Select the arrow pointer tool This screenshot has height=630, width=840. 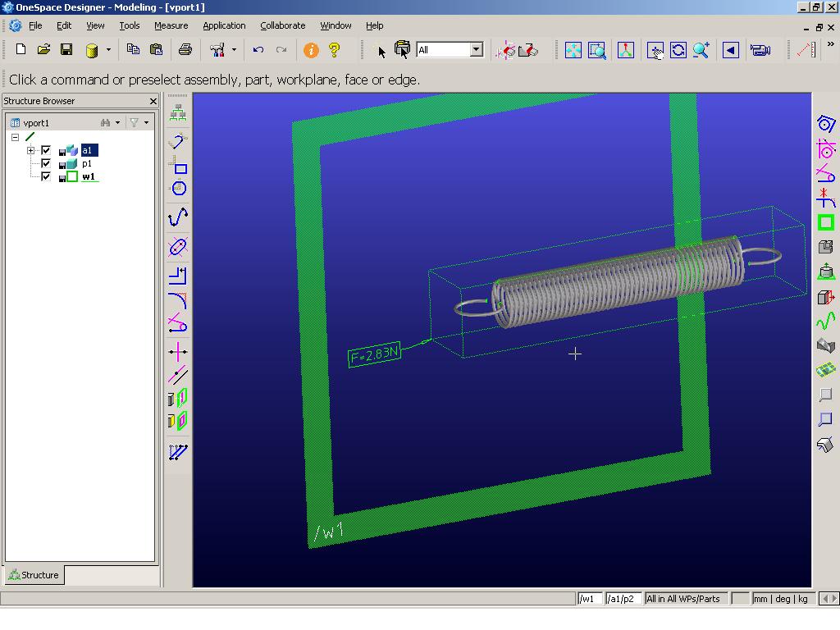coord(381,52)
